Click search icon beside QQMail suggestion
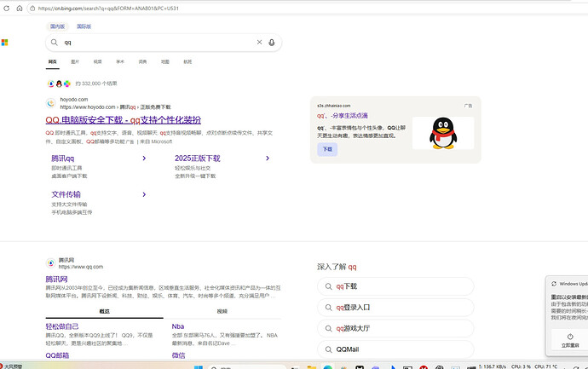Screen dimensions: 588x369 328,349
